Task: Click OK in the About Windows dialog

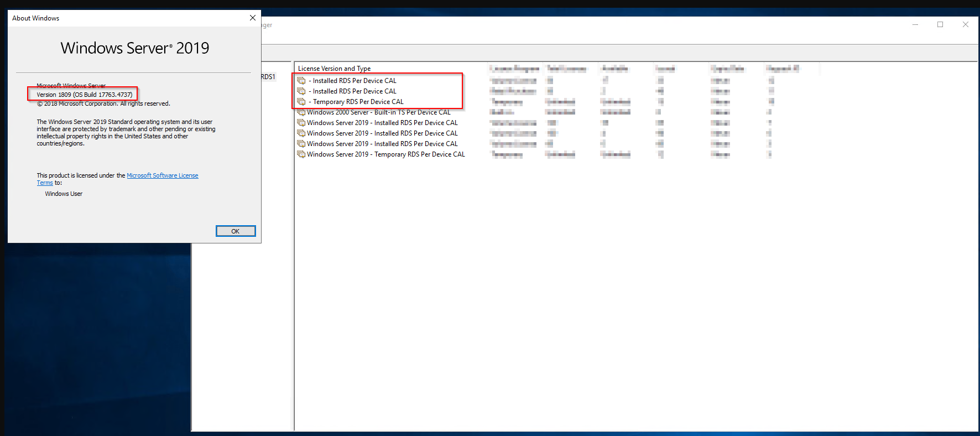Action: [x=236, y=231]
